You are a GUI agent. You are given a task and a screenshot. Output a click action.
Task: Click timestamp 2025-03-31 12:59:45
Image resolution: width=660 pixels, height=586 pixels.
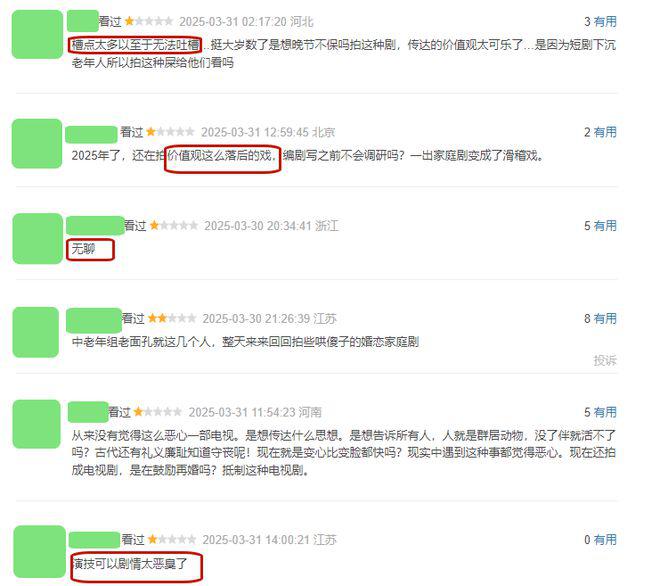coord(255,132)
